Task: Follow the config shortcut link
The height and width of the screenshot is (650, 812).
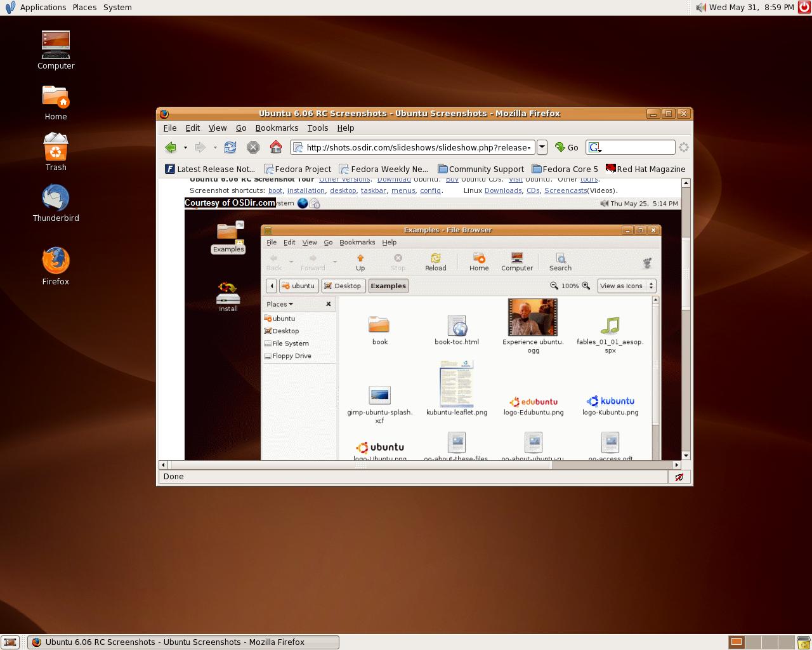Action: (x=430, y=190)
